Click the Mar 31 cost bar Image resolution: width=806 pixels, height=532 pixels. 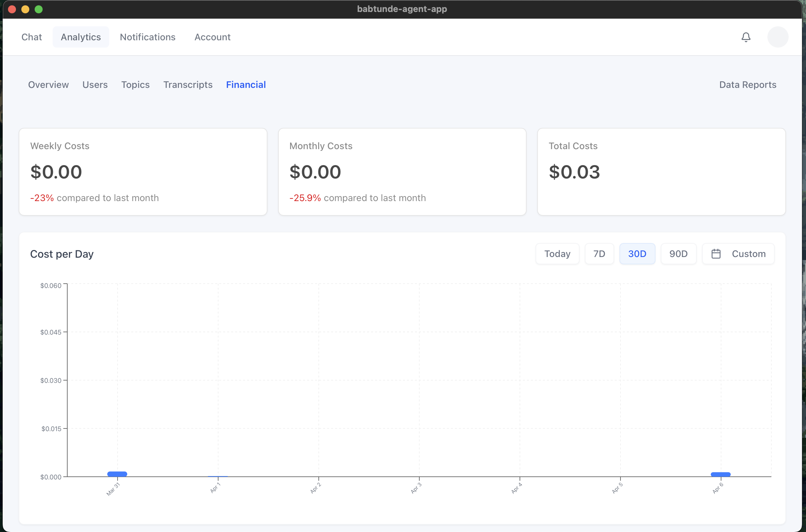(117, 474)
